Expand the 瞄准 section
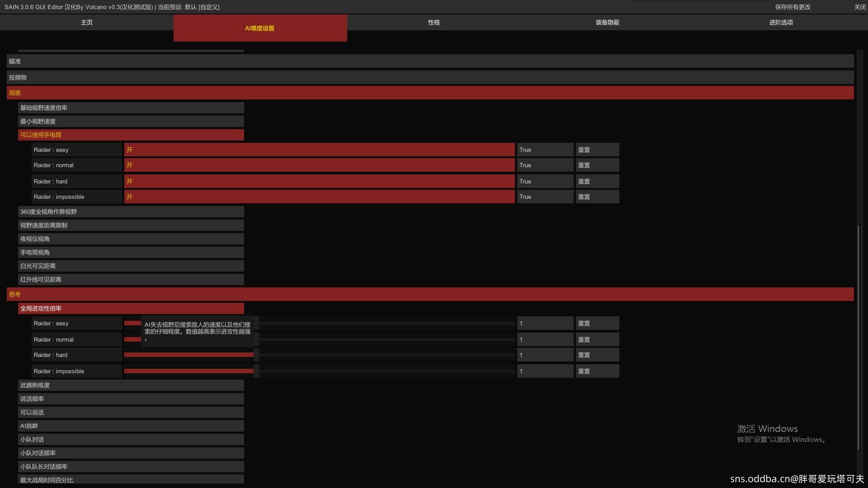 click(x=429, y=61)
